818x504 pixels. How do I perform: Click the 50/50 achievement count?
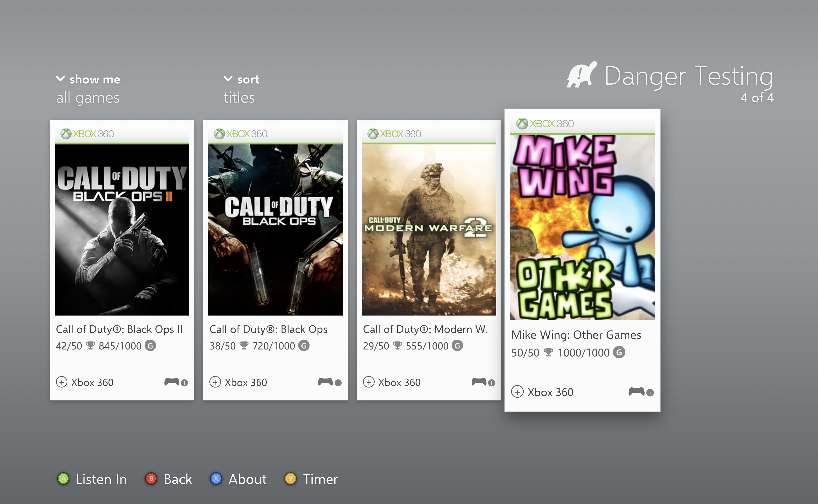coord(526,353)
